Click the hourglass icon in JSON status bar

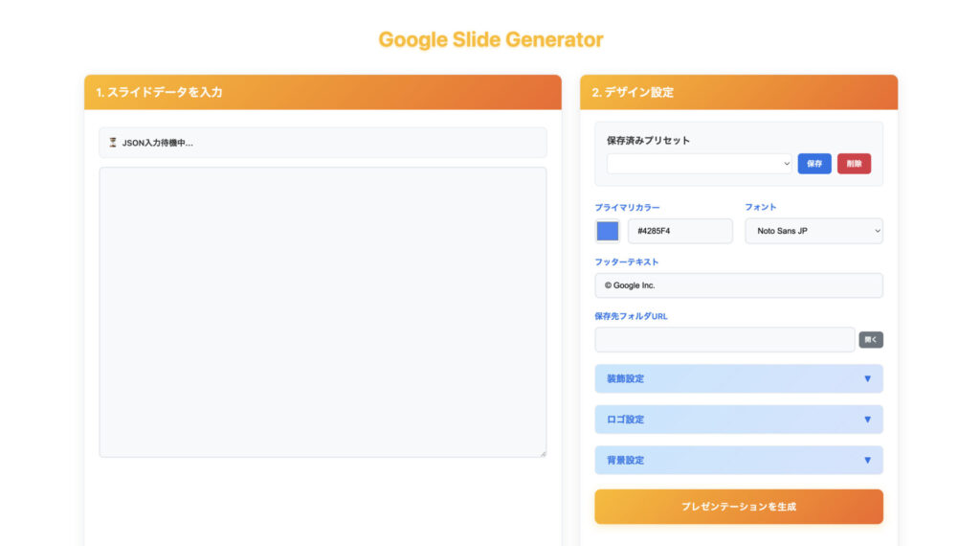point(113,143)
